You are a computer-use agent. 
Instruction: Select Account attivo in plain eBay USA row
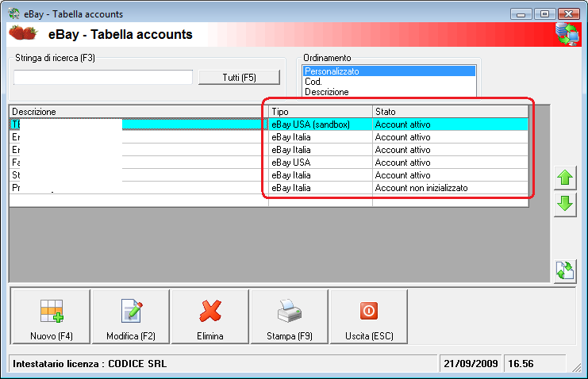click(451, 163)
